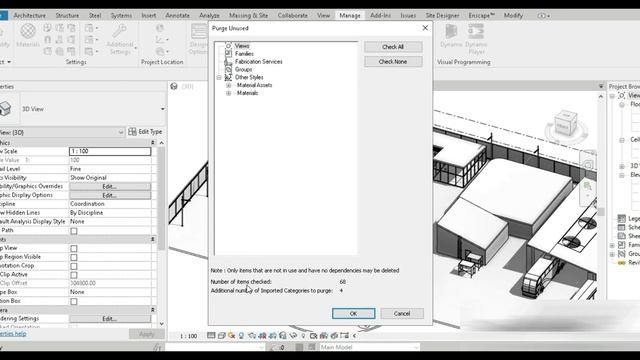
Task: Click the Visual Style icon in view control bar
Action: [x=221, y=336]
